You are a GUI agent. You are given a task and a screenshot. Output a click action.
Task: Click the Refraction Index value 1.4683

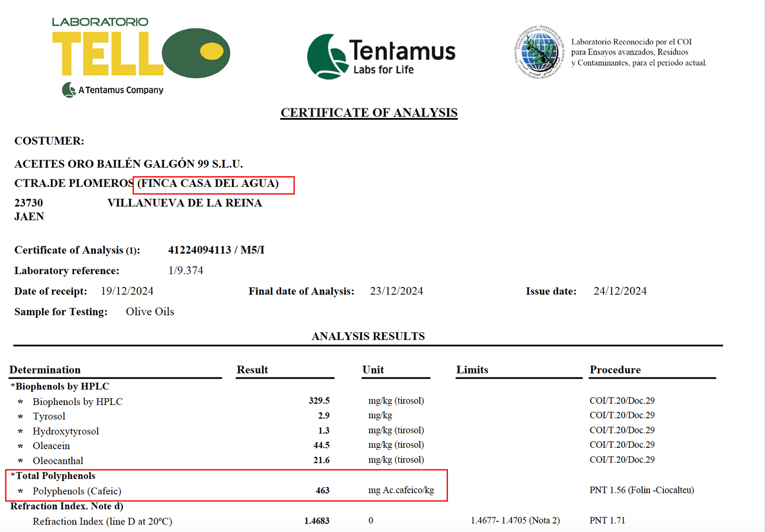pos(317,521)
